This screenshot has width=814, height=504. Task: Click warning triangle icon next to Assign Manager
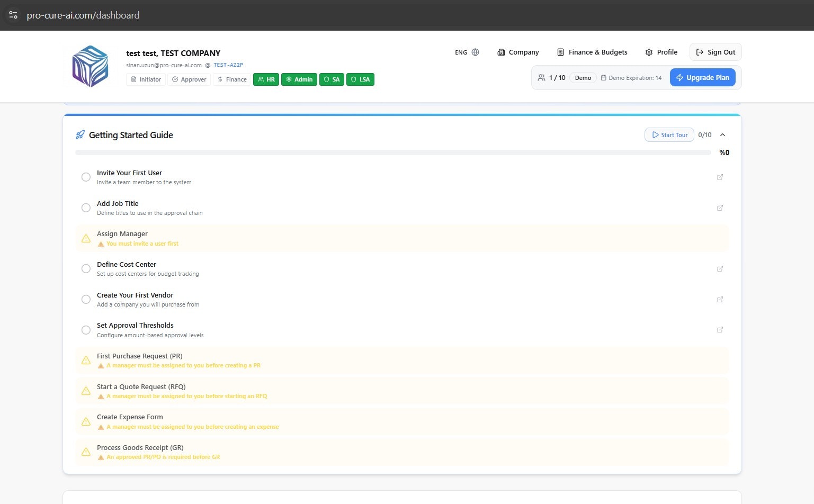pos(86,238)
